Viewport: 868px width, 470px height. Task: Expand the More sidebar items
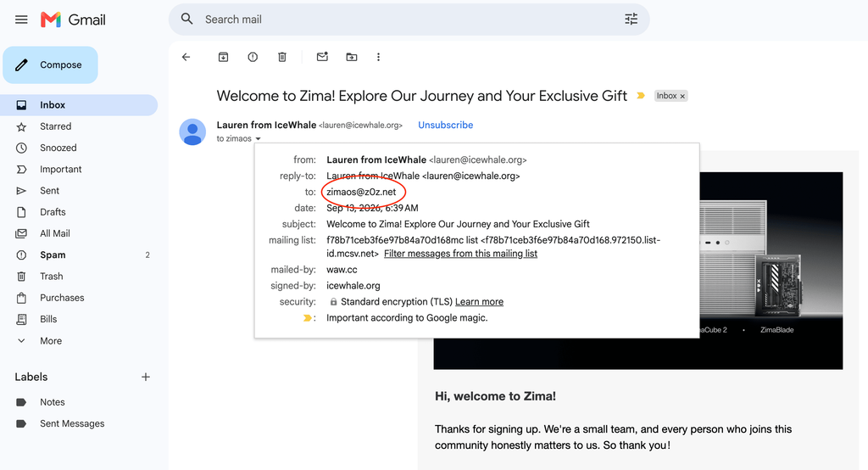click(x=79, y=341)
